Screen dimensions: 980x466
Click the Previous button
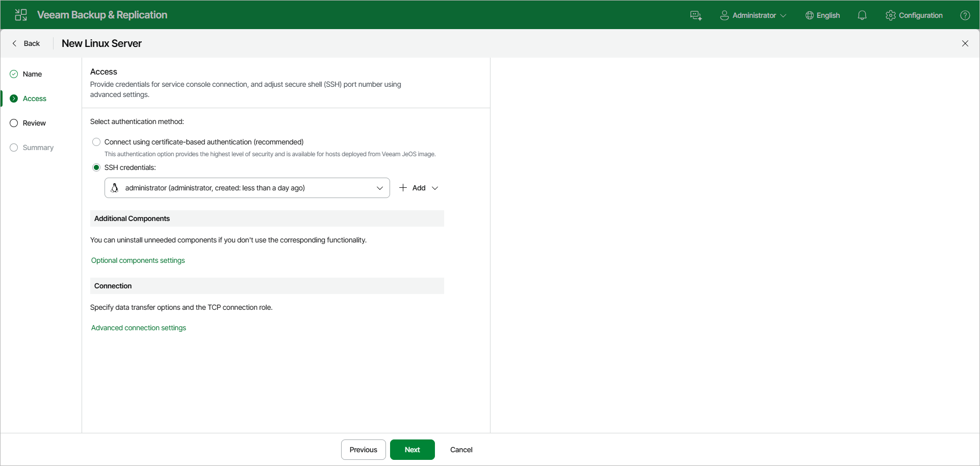click(x=364, y=450)
